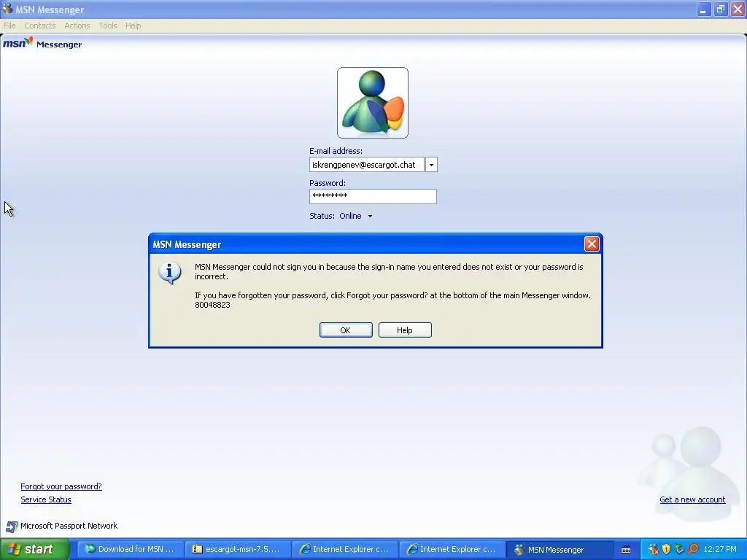This screenshot has height=560, width=747.
Task: Close the MSN Messenger error dialog
Action: (x=592, y=244)
